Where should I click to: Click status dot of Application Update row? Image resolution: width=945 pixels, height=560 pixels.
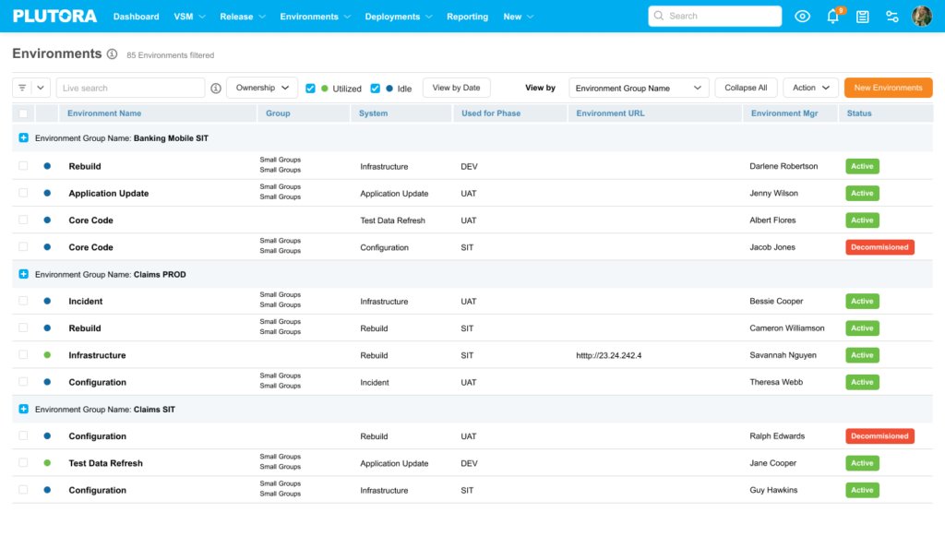tap(47, 193)
